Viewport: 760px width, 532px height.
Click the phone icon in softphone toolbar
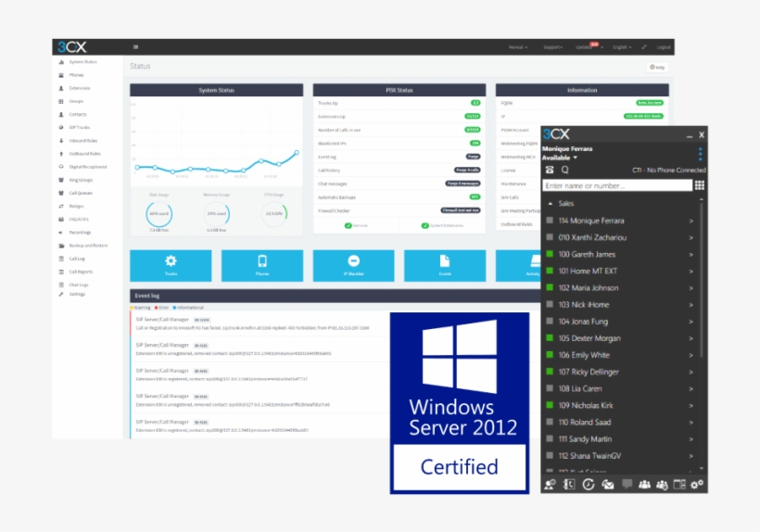(x=550, y=170)
